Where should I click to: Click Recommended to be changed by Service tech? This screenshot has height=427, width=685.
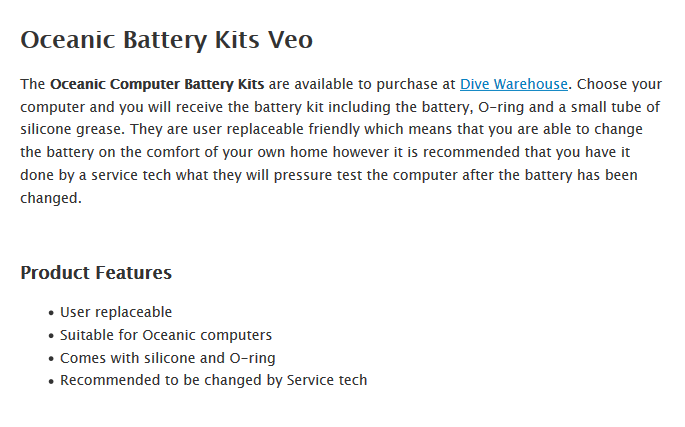[213, 380]
